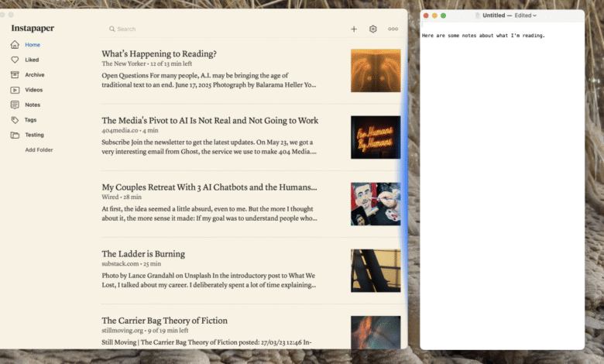
Task: Click the Tags label icon
Action: click(15, 120)
